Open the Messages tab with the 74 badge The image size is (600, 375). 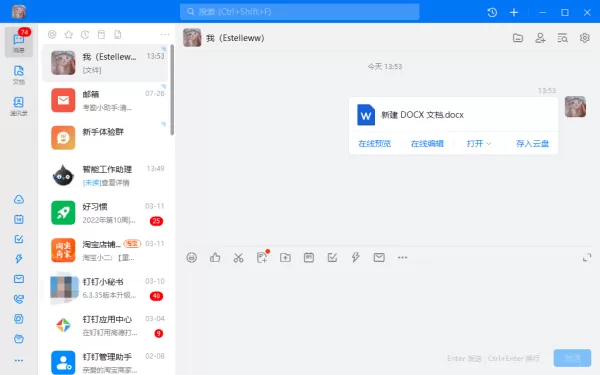coord(19,42)
